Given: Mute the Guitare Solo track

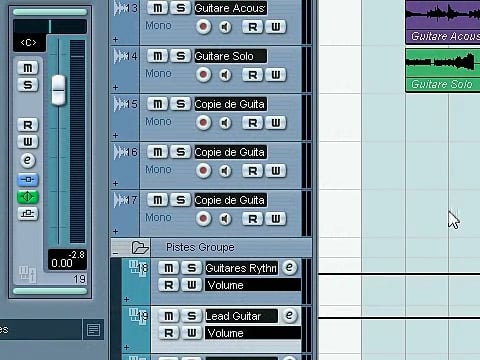Looking at the screenshot, I should [158, 56].
